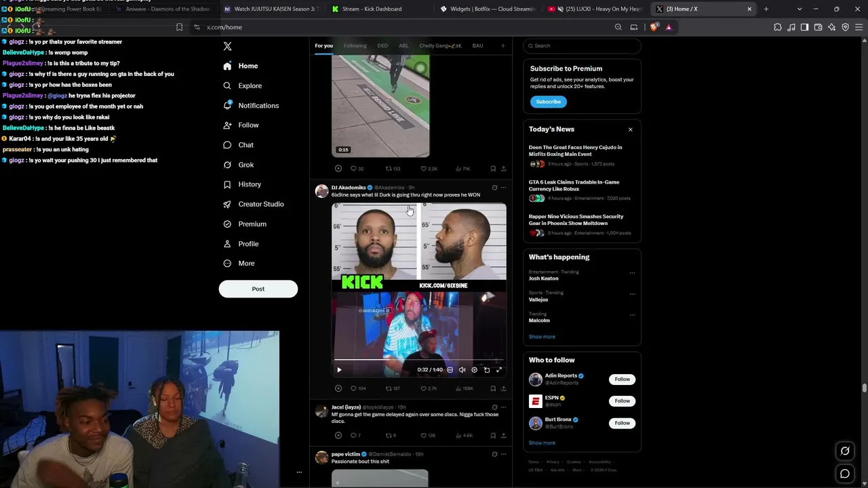Open the floating messages button at bottom right

[x=845, y=474]
